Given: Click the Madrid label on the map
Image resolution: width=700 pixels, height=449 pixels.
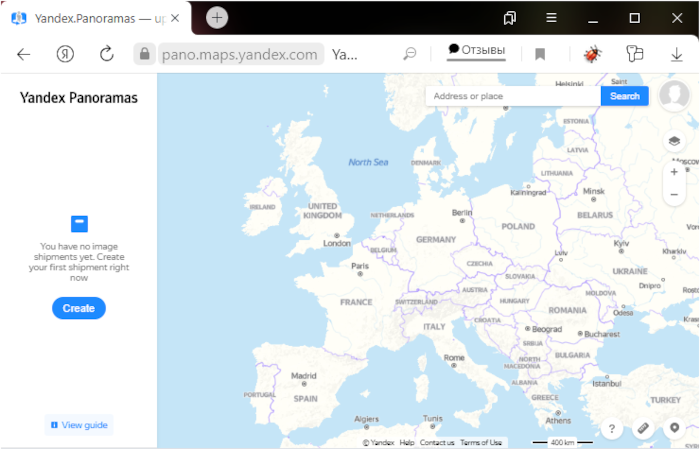Looking at the screenshot, I should point(304,376).
